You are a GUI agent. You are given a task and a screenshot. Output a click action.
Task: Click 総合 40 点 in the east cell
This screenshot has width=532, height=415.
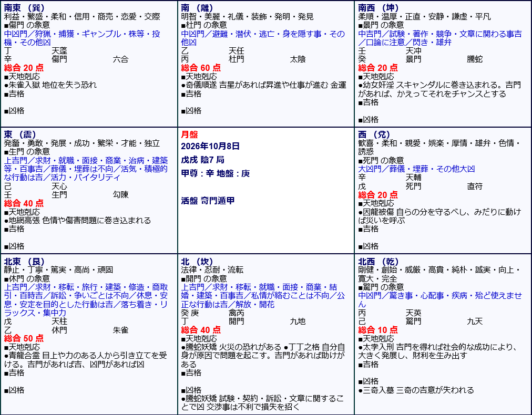[x=24, y=203]
